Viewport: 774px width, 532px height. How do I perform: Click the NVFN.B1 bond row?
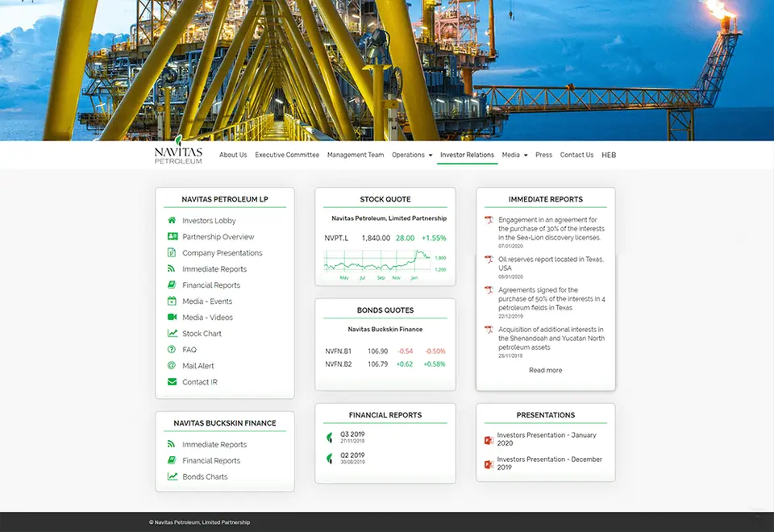pos(385,351)
